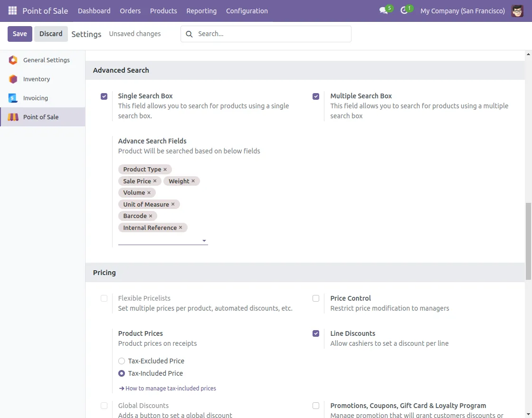Open the apps grid menu icon
532x418 pixels.
point(12,10)
